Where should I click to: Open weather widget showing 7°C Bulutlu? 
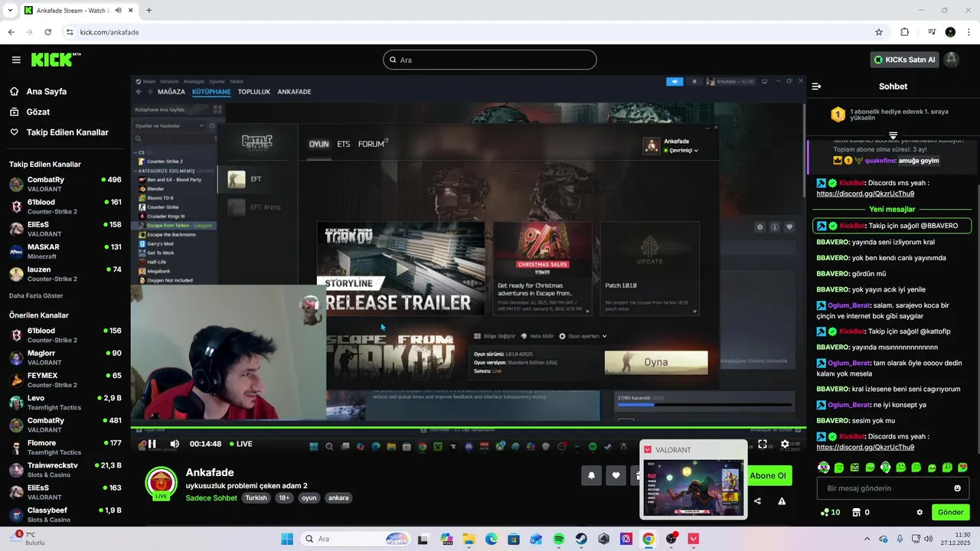pos(27,538)
